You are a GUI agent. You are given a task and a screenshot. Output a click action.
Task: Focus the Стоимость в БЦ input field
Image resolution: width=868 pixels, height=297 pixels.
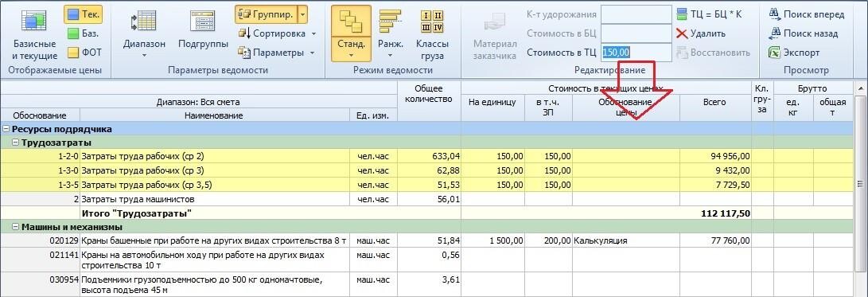coord(636,33)
